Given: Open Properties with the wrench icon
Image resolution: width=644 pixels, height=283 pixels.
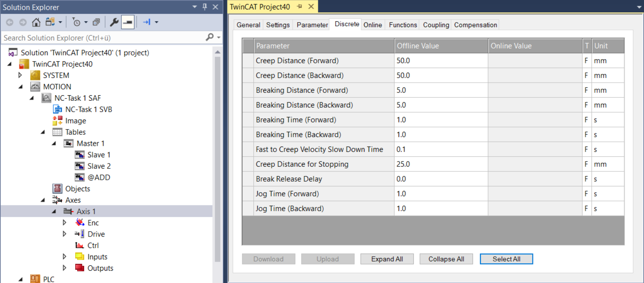Looking at the screenshot, I should tap(114, 22).
